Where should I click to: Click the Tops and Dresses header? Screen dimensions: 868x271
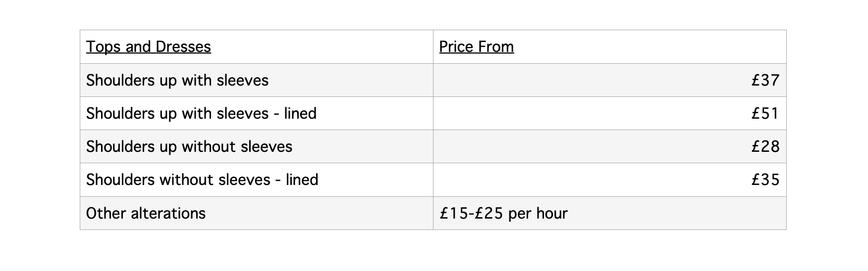pyautogui.click(x=149, y=47)
